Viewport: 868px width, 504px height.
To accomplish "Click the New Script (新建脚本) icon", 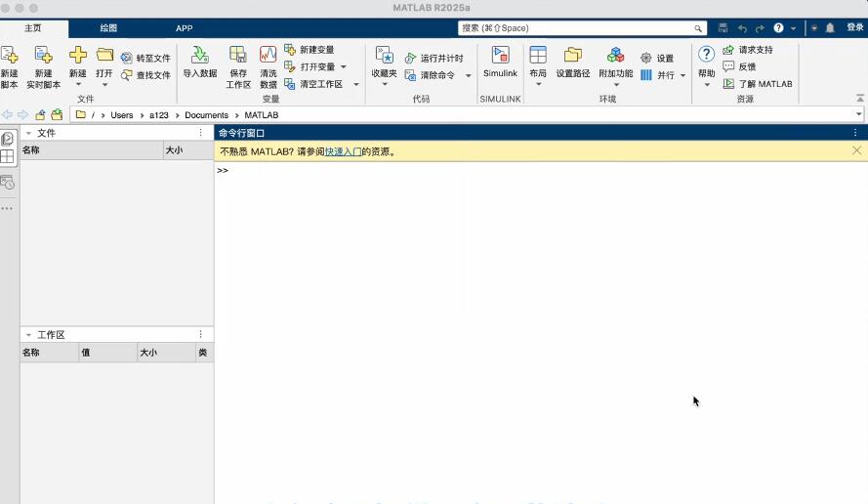I will click(9, 56).
